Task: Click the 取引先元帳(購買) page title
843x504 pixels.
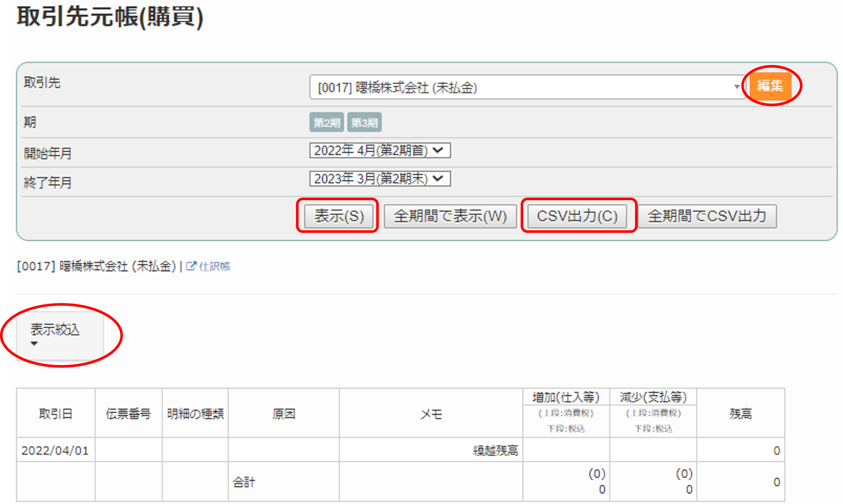Action: 110,17
